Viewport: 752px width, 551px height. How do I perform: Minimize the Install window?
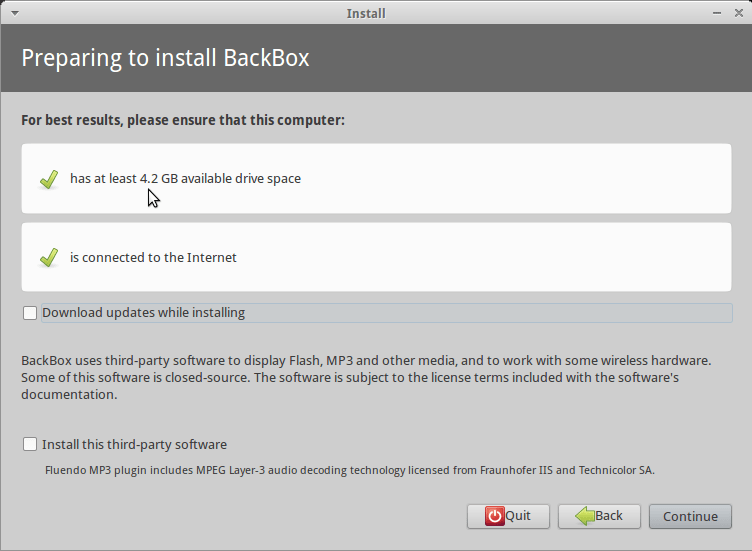pos(717,13)
